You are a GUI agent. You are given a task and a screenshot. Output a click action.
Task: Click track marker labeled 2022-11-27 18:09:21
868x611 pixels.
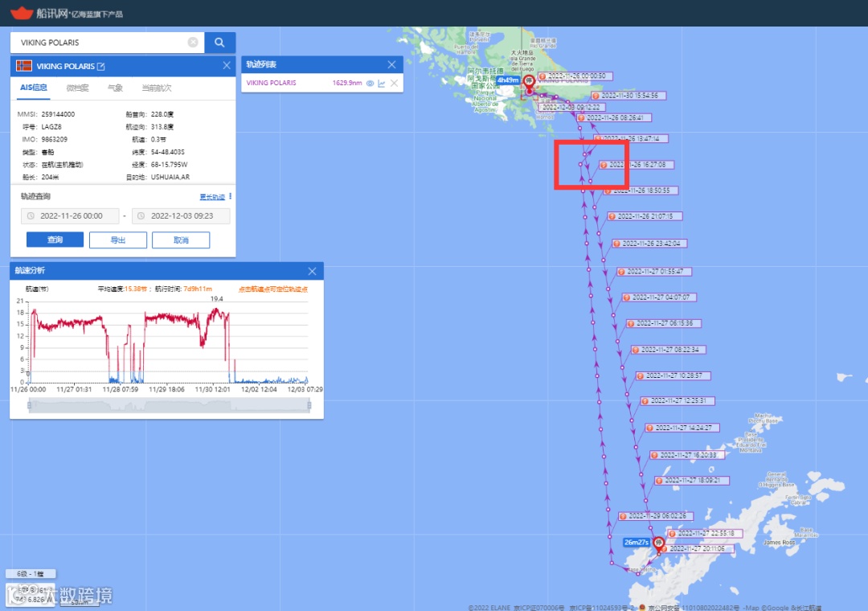692,481
